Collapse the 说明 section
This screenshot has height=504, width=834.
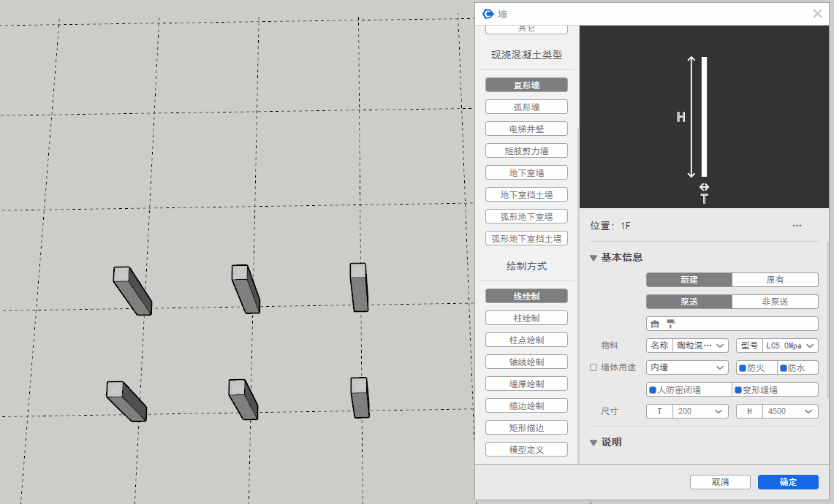click(x=594, y=443)
